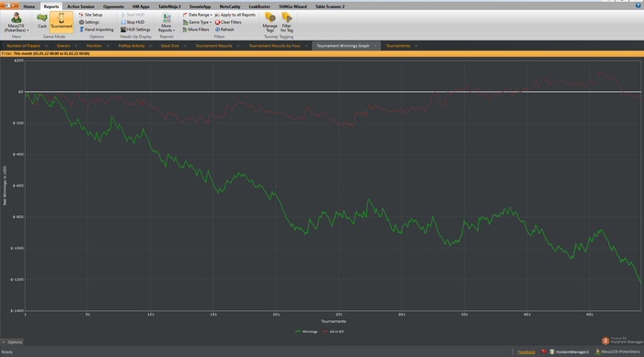Click the filter text "This month"
The image size is (644, 357).
[24, 53]
